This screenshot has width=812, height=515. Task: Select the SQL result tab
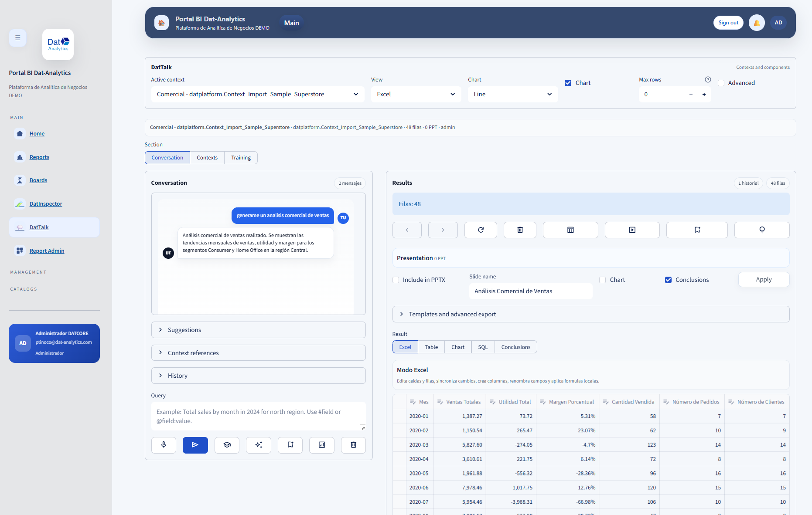[483, 347]
